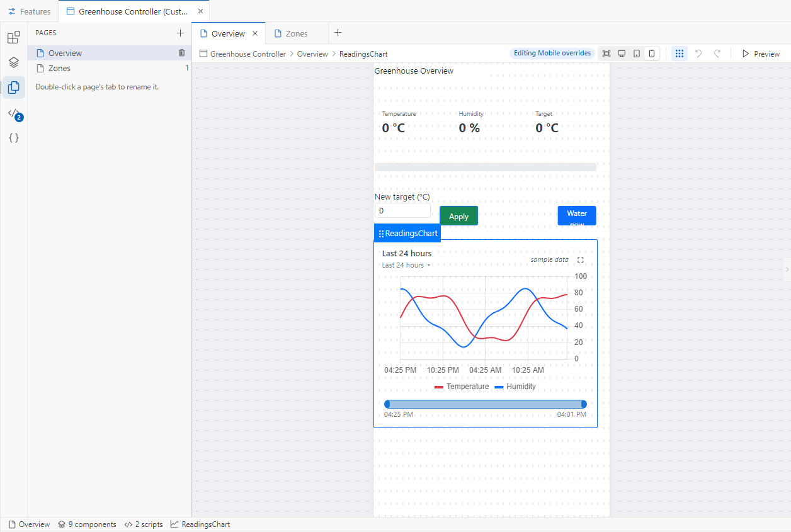Image resolution: width=791 pixels, height=532 pixels.
Task: Click the New target (°C) label
Action: point(402,196)
